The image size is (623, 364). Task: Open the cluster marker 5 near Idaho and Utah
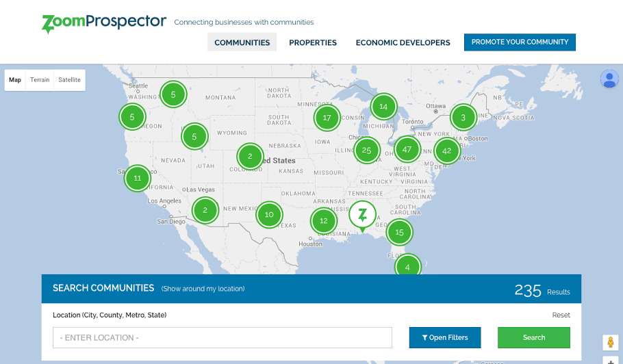(194, 137)
